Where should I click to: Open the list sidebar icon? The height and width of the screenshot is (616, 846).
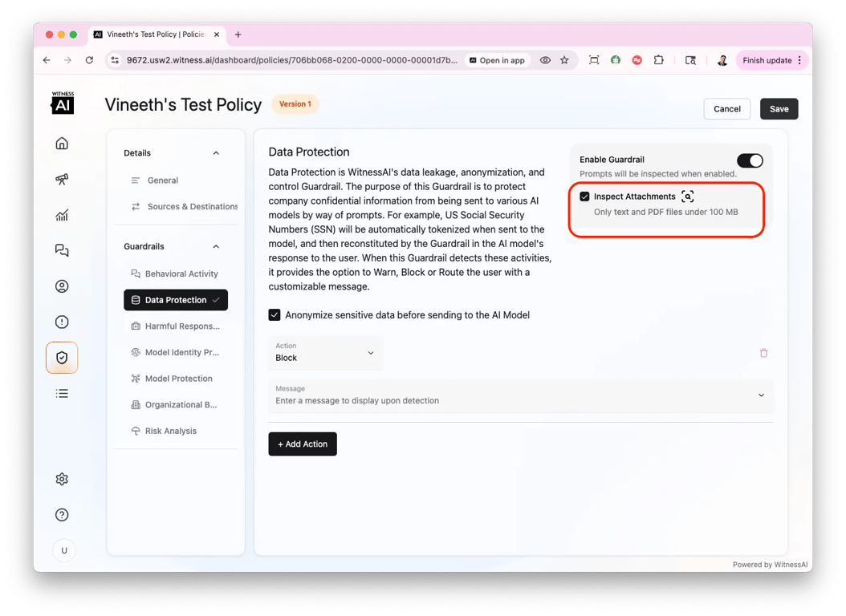[x=62, y=393]
